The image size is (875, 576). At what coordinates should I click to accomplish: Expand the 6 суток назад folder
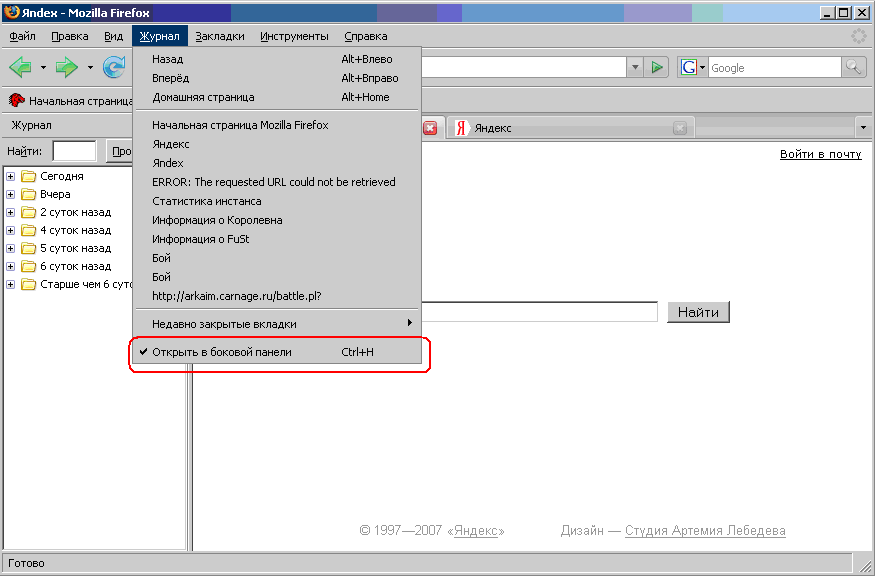point(11,266)
